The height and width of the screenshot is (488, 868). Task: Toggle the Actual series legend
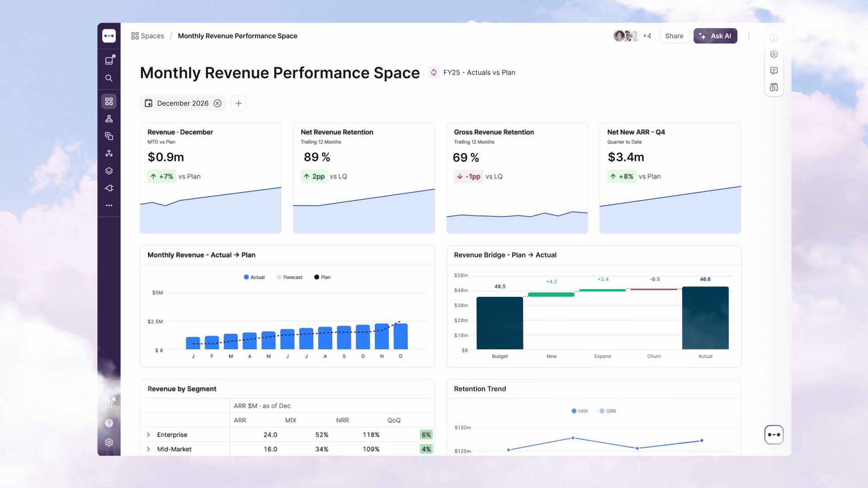point(254,277)
